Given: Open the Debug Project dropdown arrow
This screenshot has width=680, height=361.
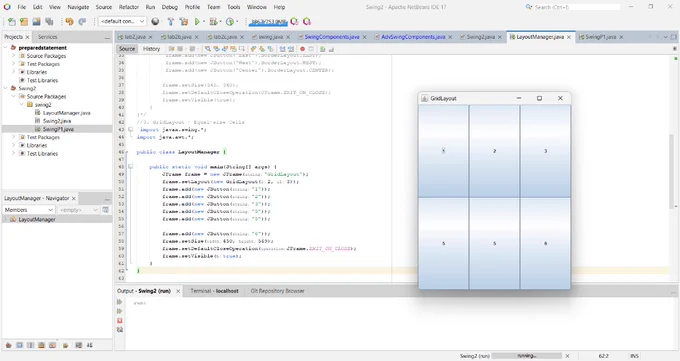Looking at the screenshot, I should 220,21.
